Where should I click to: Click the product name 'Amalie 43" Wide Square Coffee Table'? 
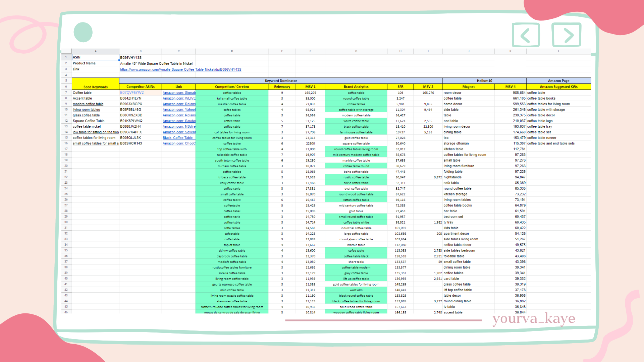point(156,63)
